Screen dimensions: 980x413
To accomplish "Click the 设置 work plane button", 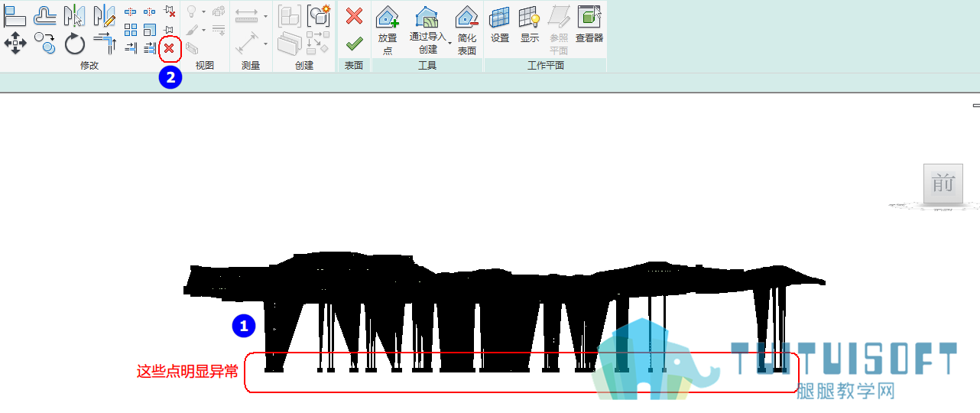I will (500, 24).
